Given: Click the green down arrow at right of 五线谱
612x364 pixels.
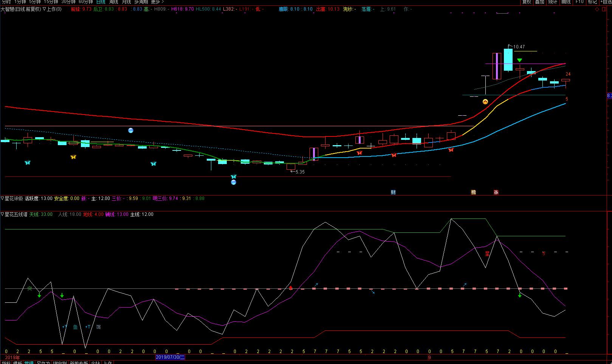Looking at the screenshot, I should [520, 295].
